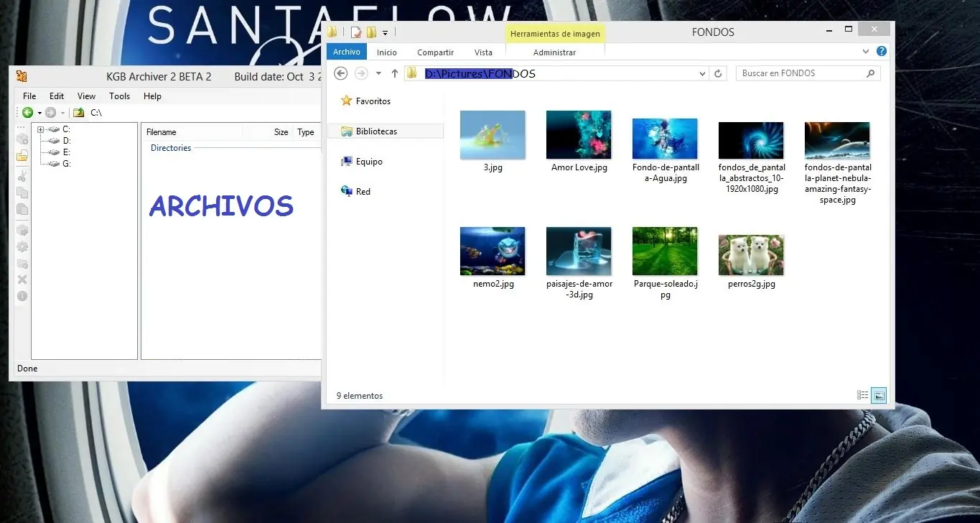Open the Back history dropdown in KGB Archiver
Screen dimensions: 980x523
tap(39, 113)
